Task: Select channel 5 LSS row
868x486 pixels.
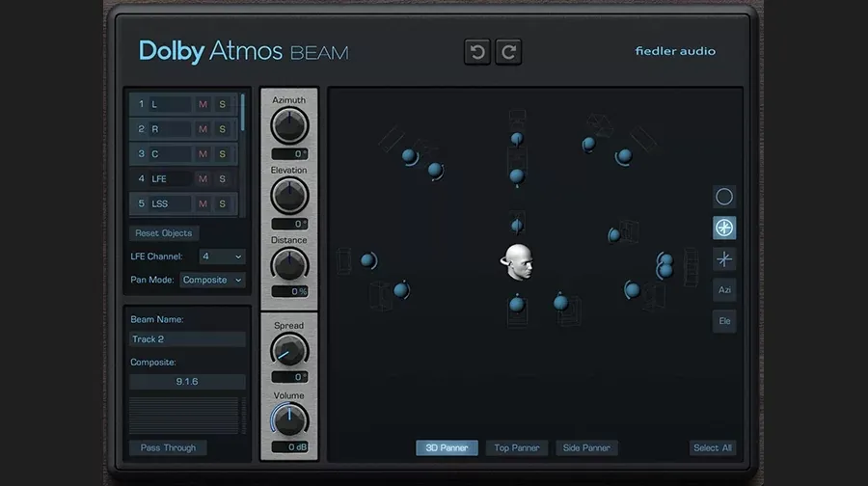Action: tap(183, 203)
